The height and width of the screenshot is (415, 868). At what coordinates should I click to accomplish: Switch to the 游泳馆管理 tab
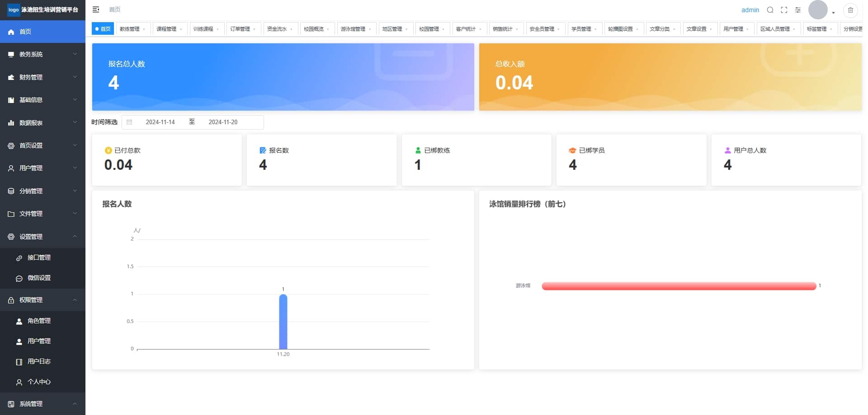click(356, 29)
